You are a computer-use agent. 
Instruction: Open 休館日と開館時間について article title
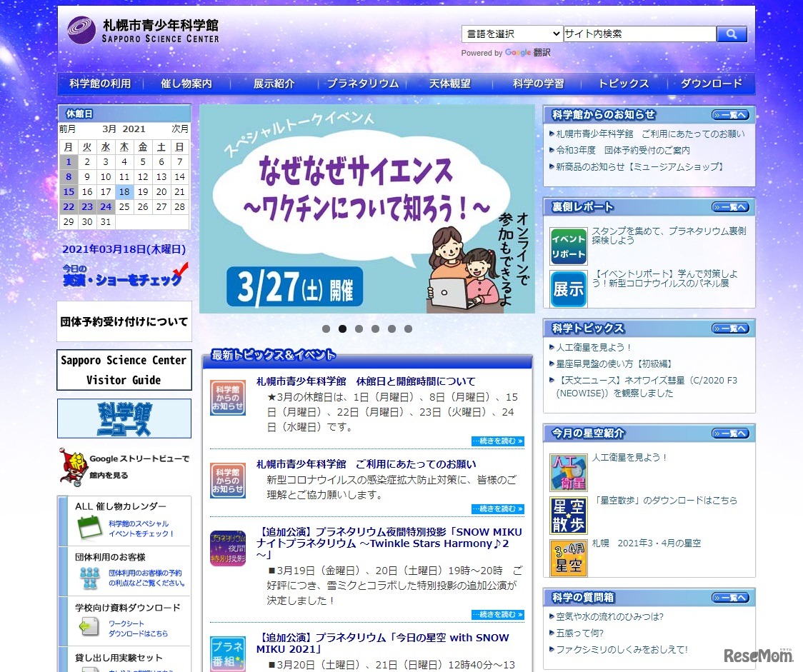point(366,381)
